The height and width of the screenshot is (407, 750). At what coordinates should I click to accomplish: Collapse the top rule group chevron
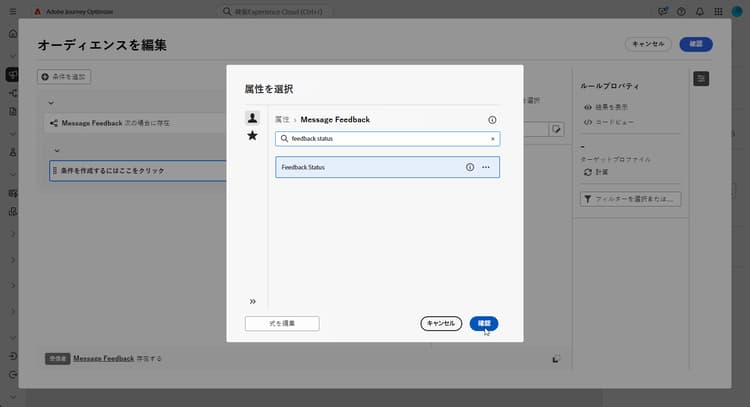coord(51,103)
